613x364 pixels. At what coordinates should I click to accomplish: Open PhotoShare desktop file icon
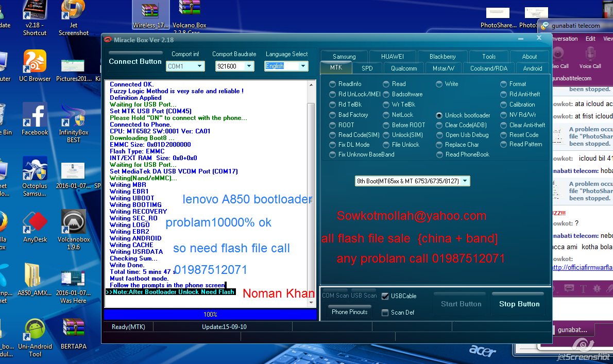click(498, 18)
